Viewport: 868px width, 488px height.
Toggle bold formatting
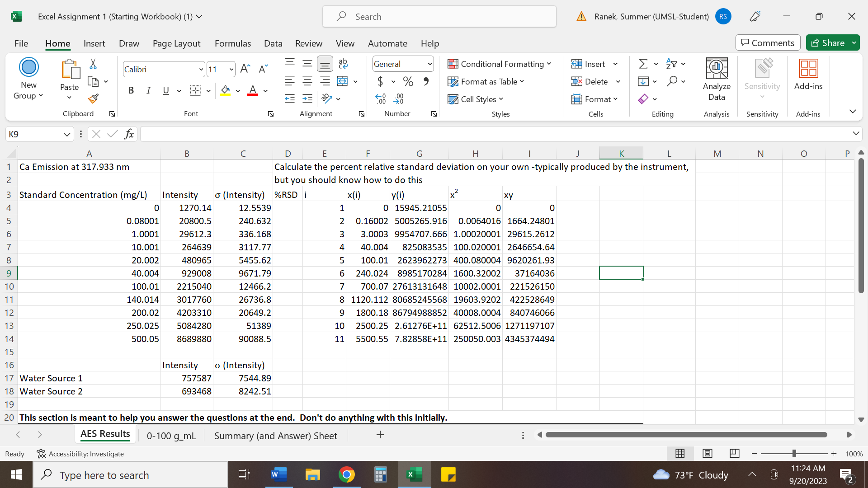point(131,90)
